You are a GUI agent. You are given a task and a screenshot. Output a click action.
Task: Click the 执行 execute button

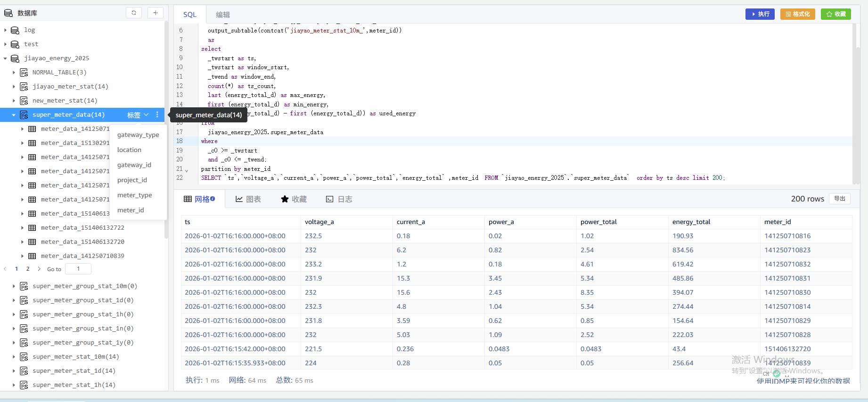coord(760,14)
